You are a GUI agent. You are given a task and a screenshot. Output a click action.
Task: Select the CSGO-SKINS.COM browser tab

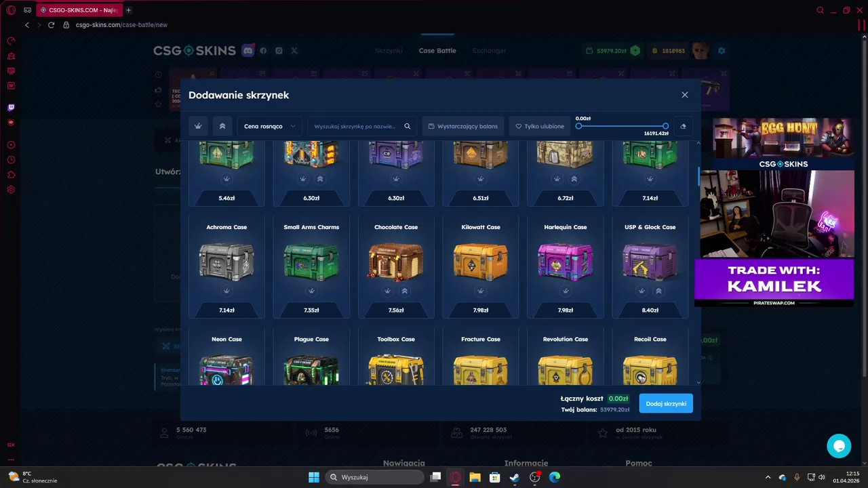[79, 10]
